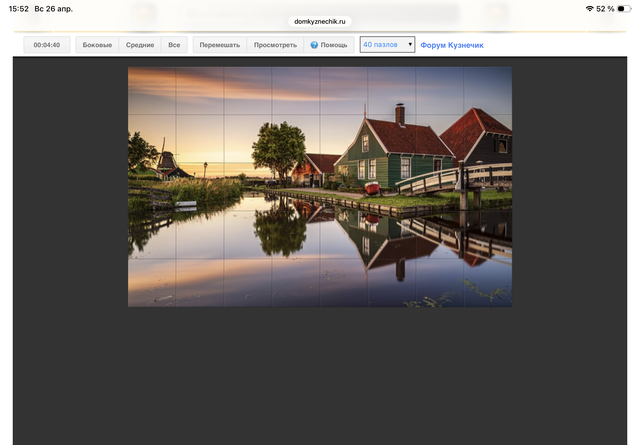Show middle pieces with Средние
Screen dimensions: 640x445
click(x=140, y=45)
